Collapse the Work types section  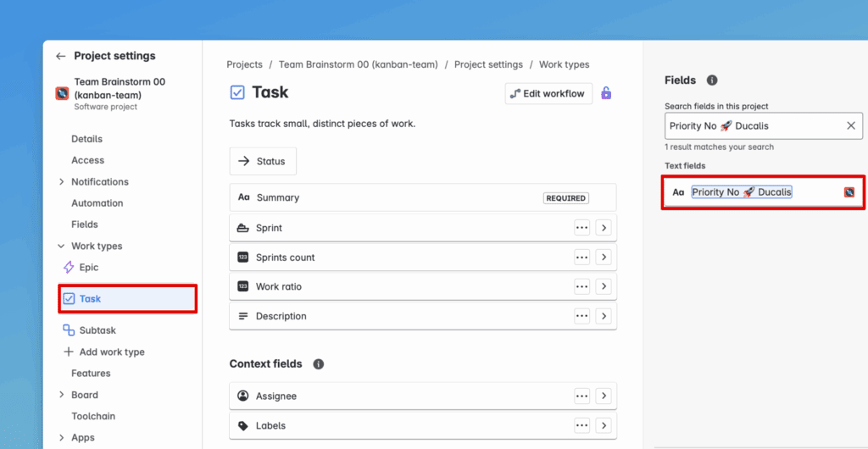(x=61, y=247)
